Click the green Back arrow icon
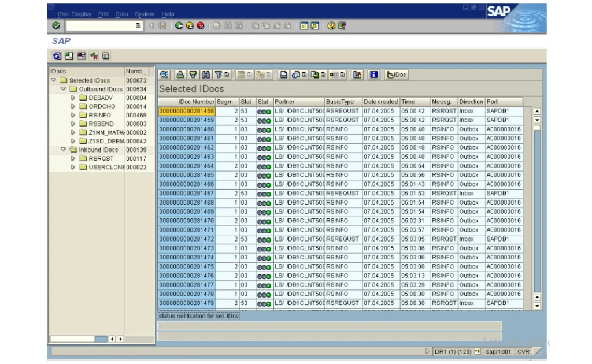The height and width of the screenshot is (364, 592). click(x=179, y=25)
